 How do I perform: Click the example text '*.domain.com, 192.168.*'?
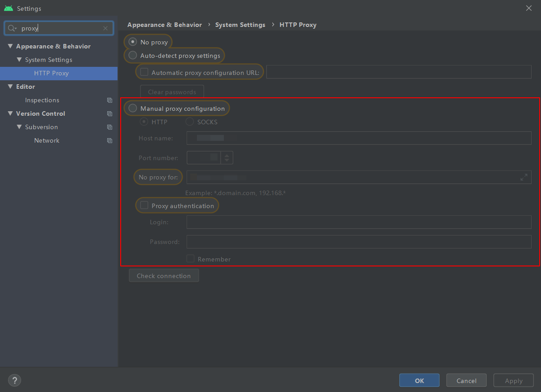[251, 193]
